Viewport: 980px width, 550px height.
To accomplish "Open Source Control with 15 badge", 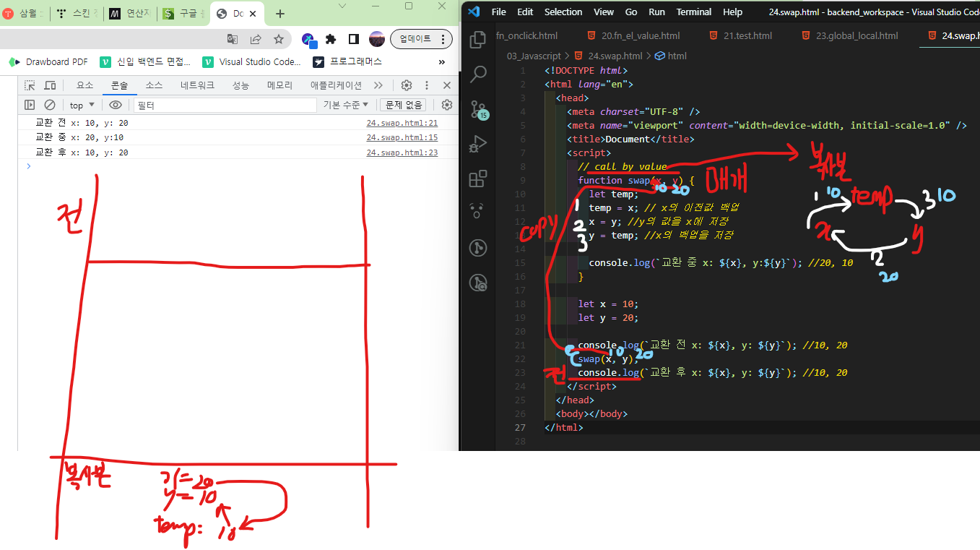I will click(479, 110).
